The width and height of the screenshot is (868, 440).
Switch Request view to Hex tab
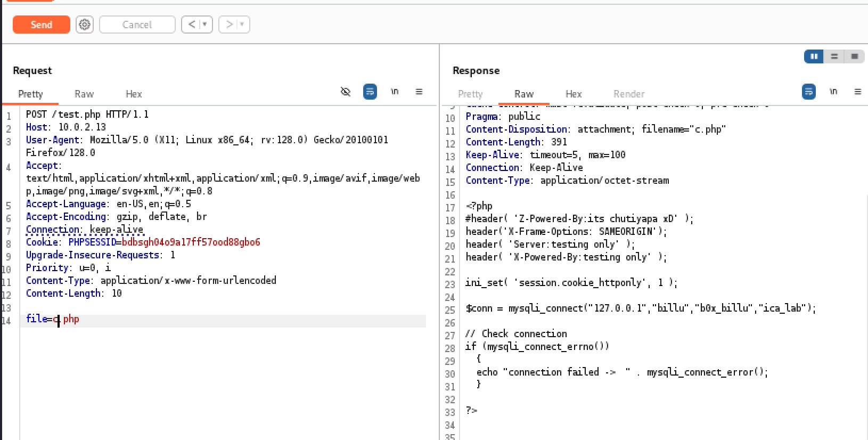pos(134,94)
